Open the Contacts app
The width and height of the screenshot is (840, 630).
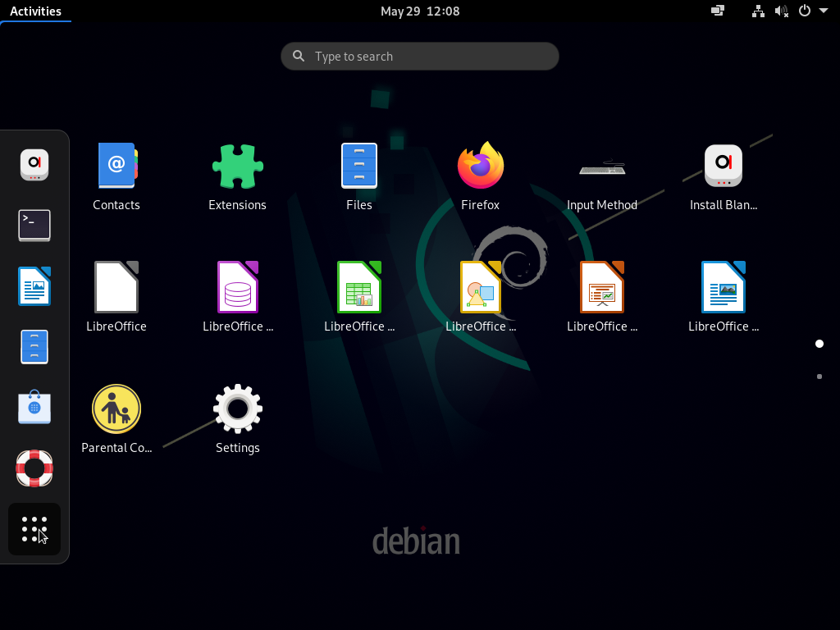116,176
